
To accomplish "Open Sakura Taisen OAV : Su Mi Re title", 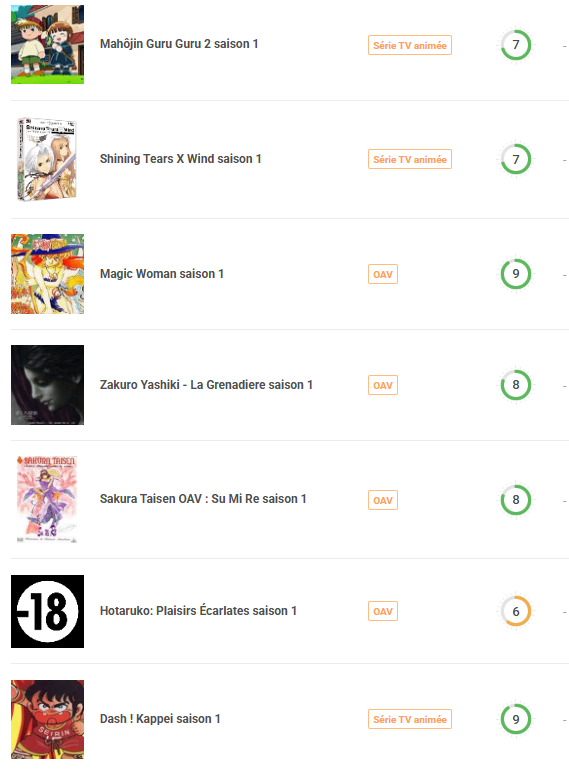I will 203,499.
